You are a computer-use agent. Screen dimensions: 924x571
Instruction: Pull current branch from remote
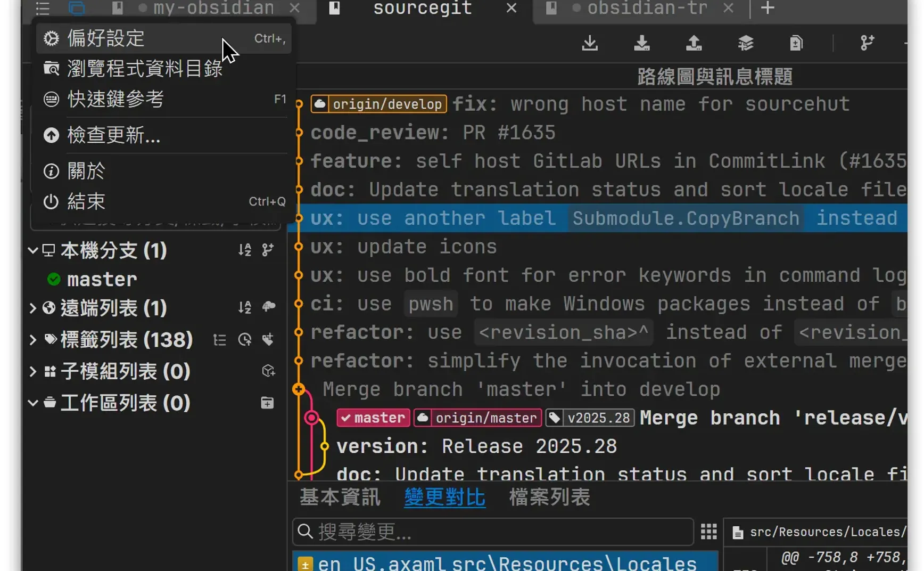click(x=642, y=43)
